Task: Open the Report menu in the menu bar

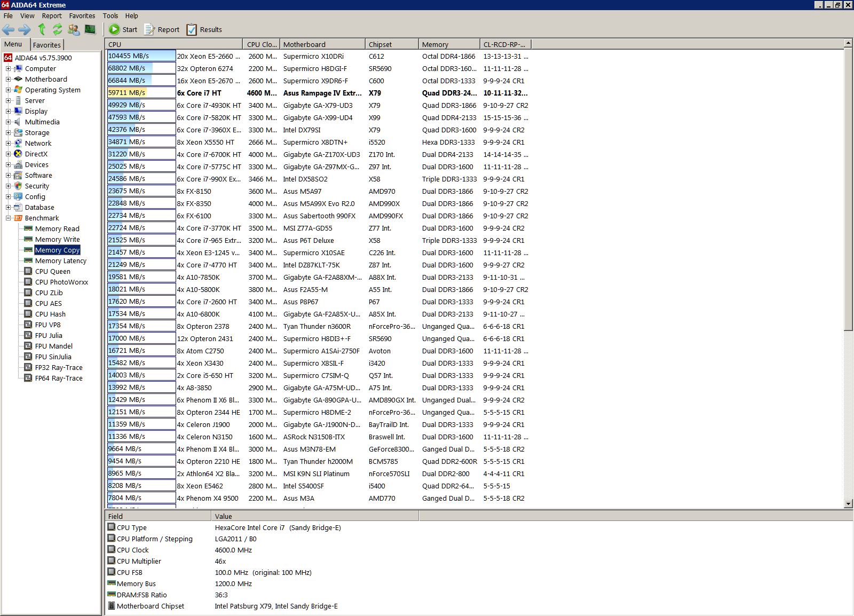Action: [x=52, y=15]
